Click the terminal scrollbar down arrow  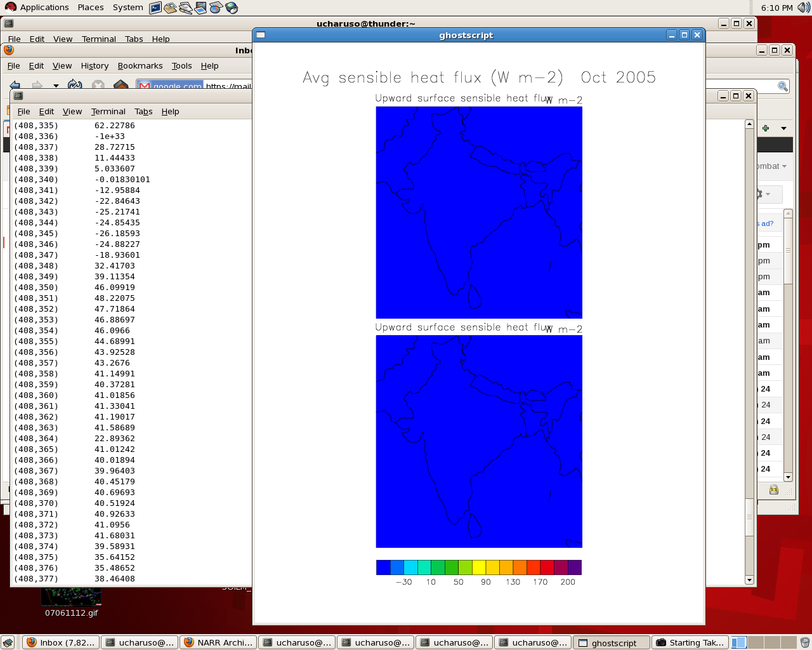pos(749,580)
